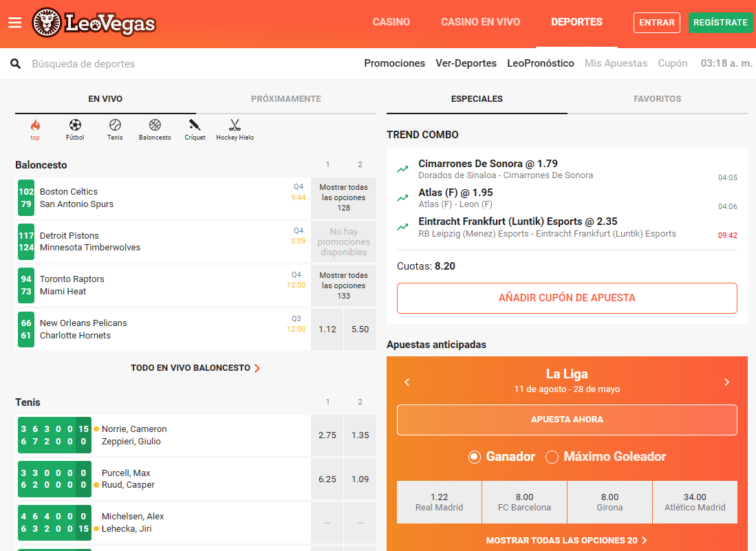Select the top flame icon filter
Screen dimensions: 756x551
click(34, 130)
